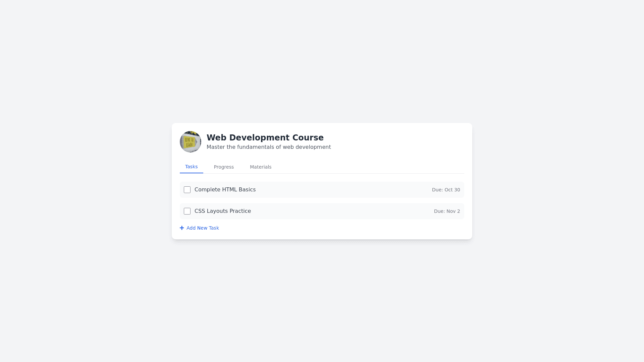Click the course subtitle about mastering fundamentals

coord(268,147)
